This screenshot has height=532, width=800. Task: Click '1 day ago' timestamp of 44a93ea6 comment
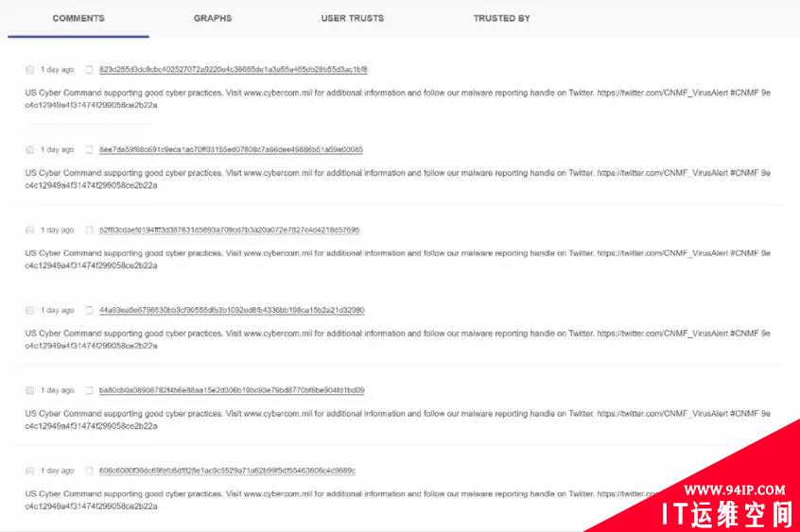tap(57, 310)
